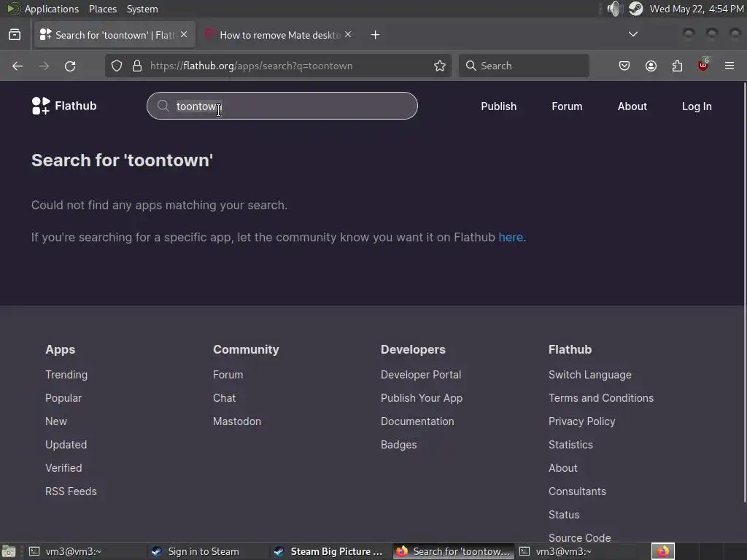The image size is (747, 560).
Task: Open the Verified apps link
Action: tap(63, 468)
